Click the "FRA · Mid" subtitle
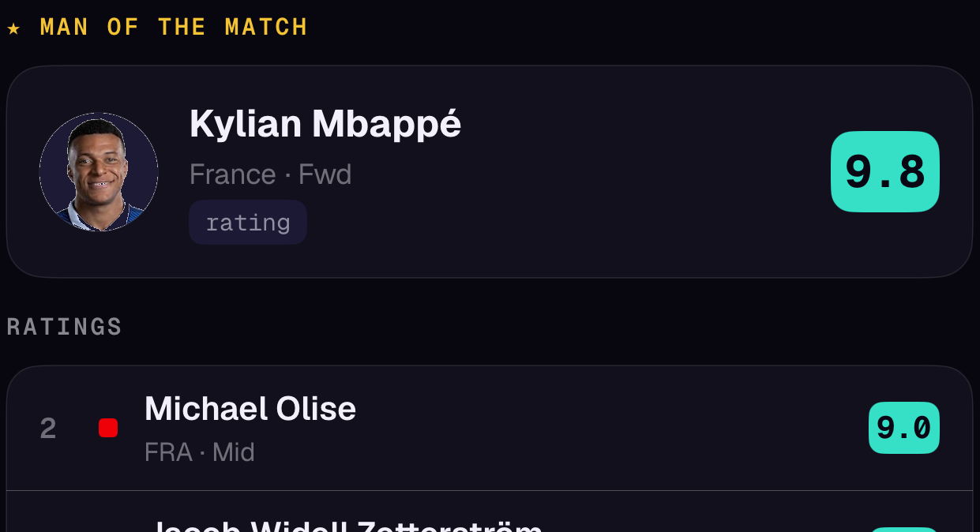 [200, 452]
